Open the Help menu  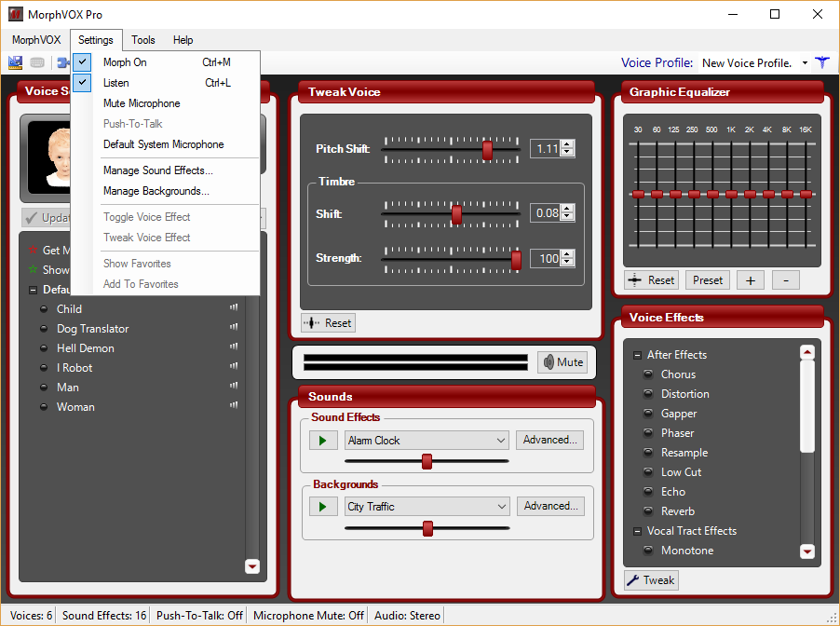click(x=183, y=40)
